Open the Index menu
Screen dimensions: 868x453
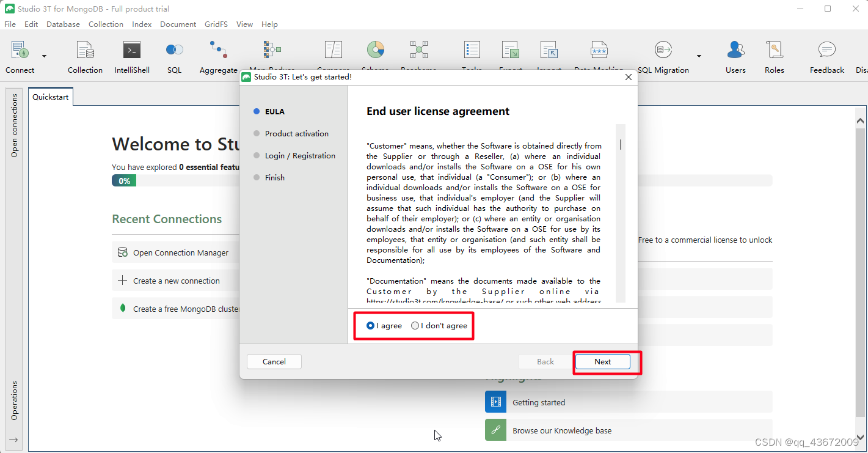(x=142, y=24)
